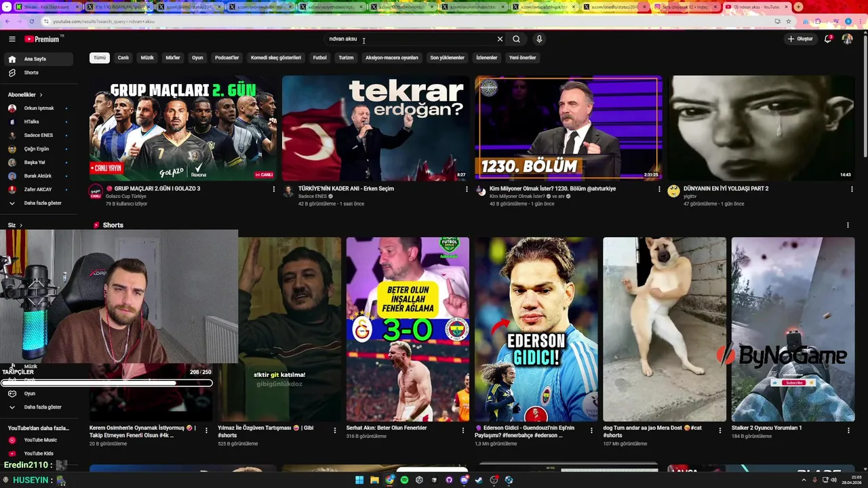Open Discord from the taskbar
Image resolution: width=868 pixels, height=488 pixels.
[464, 480]
